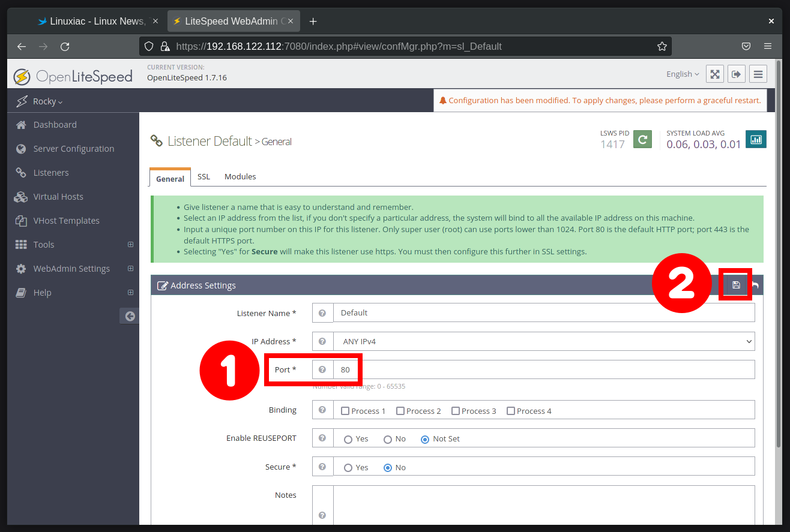Screen dimensions: 790x532
Task: Click the Listener Name input field
Action: 544,313
